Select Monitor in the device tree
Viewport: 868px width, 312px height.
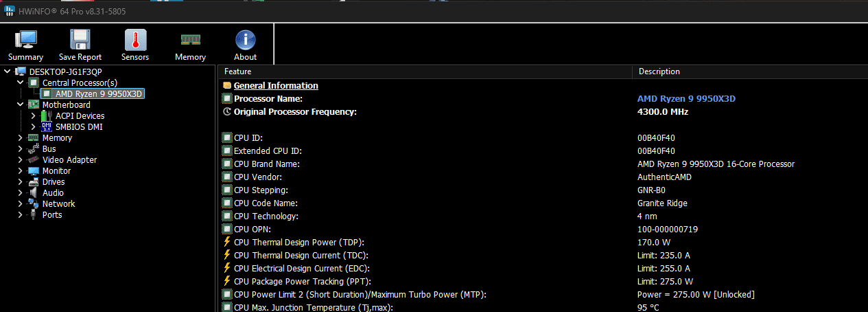click(56, 170)
